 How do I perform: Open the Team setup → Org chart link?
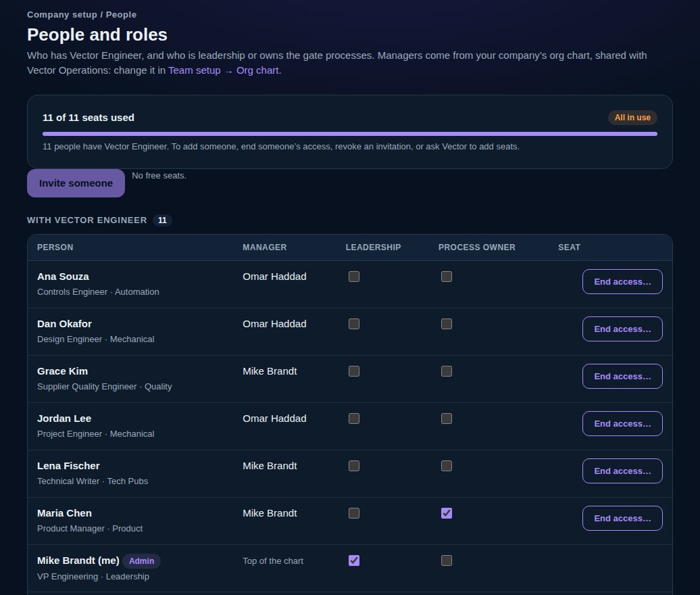224,70
